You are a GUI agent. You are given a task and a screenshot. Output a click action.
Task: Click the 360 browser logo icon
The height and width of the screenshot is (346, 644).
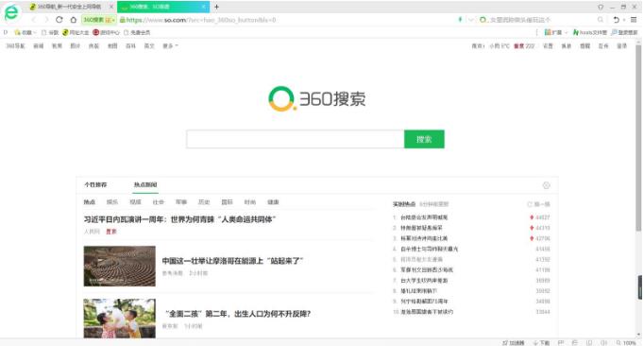pos(11,12)
